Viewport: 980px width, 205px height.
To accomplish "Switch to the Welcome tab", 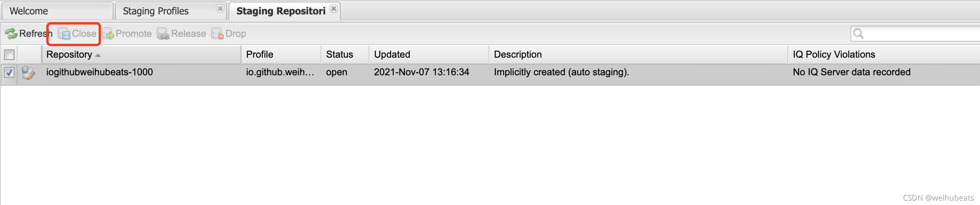I will click(29, 11).
